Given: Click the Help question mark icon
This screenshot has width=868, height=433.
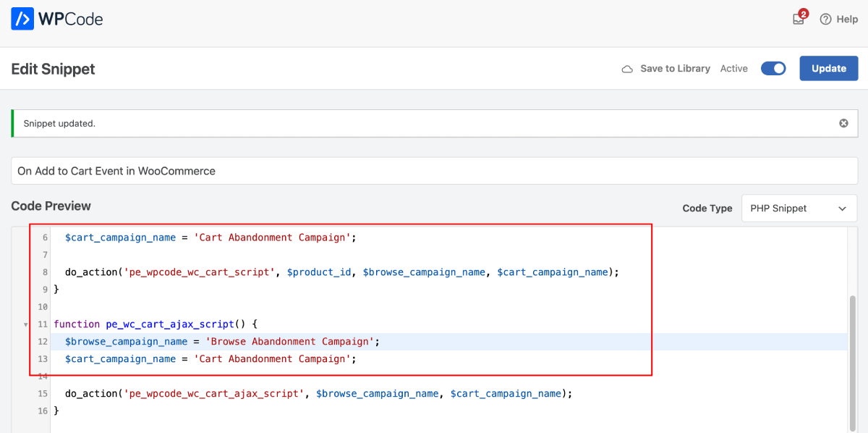Looking at the screenshot, I should tap(825, 20).
